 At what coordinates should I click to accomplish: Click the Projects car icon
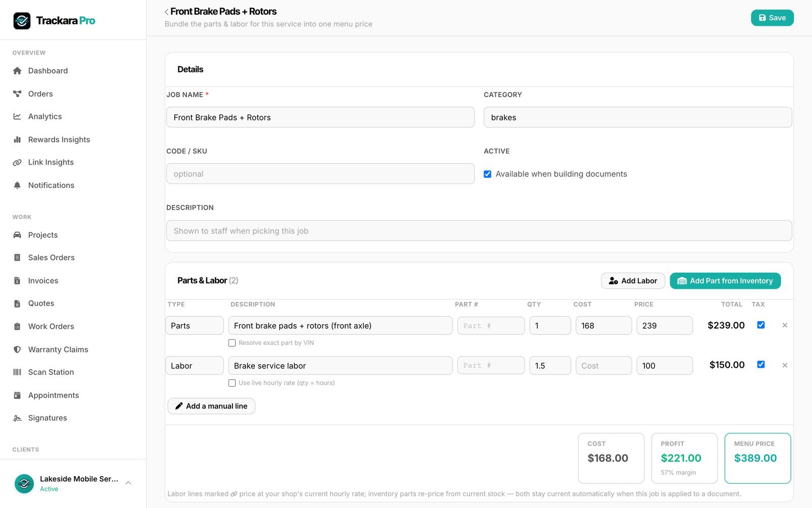tap(17, 235)
